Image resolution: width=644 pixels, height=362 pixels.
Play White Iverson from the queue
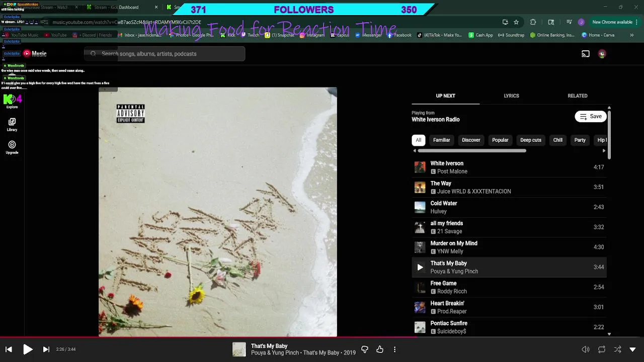509,167
